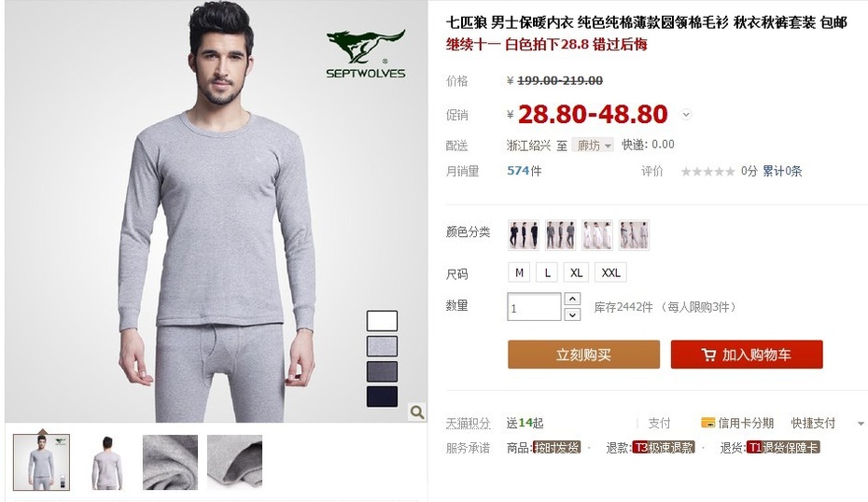Select size M option
Image resolution: width=868 pixels, height=502 pixels.
519,272
